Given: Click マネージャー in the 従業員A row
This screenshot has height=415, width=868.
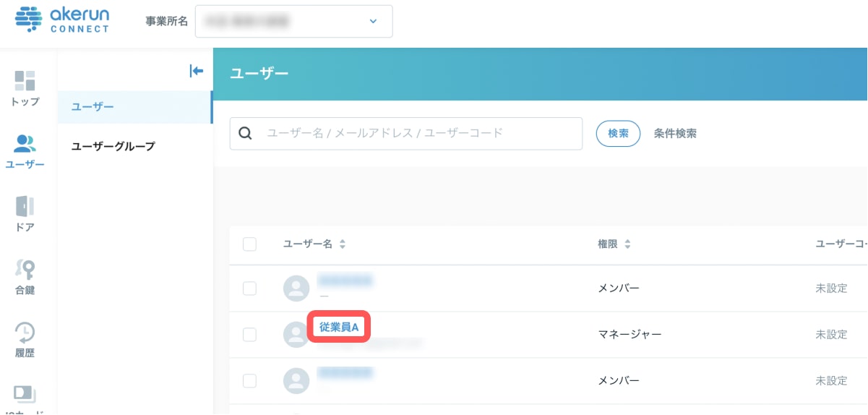Looking at the screenshot, I should coord(629,334).
